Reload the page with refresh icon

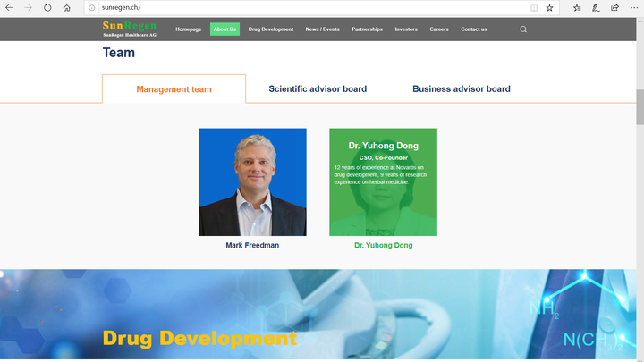(x=47, y=7)
